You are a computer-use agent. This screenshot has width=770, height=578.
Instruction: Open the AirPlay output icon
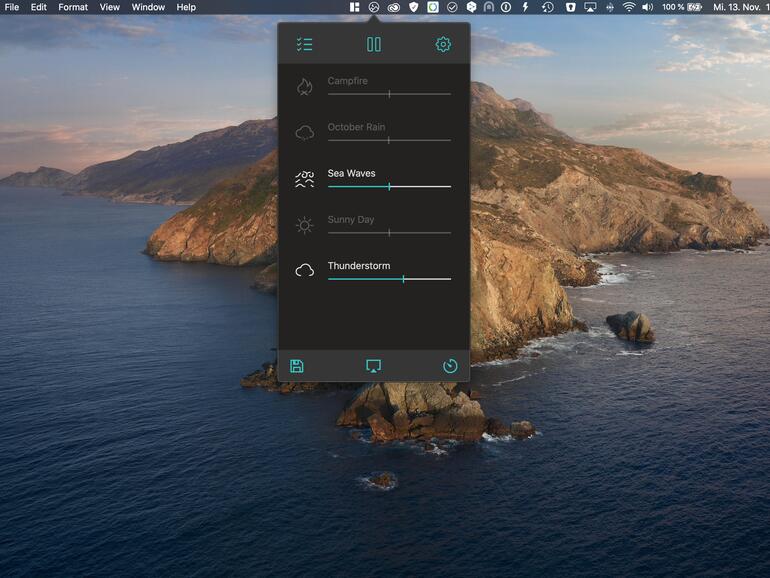click(374, 366)
